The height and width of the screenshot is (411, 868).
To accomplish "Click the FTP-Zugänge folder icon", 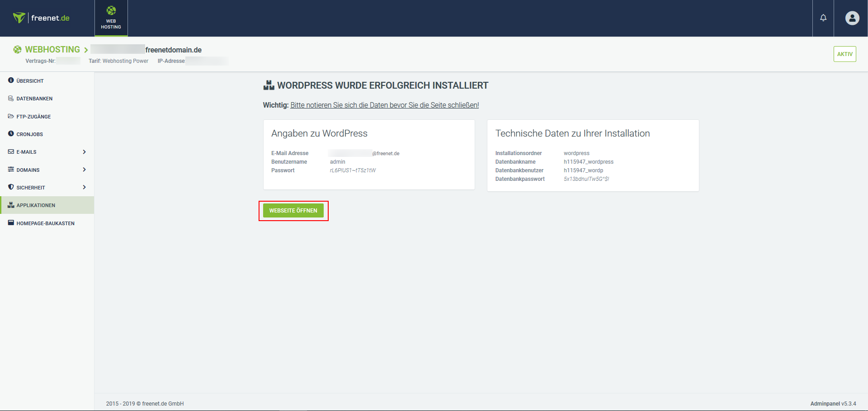I will [11, 116].
